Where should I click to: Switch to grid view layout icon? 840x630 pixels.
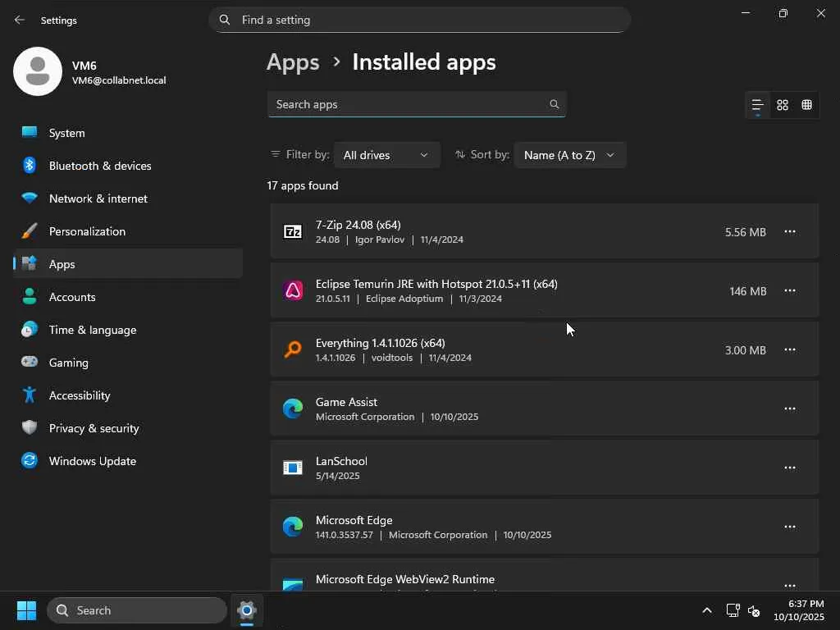click(783, 105)
